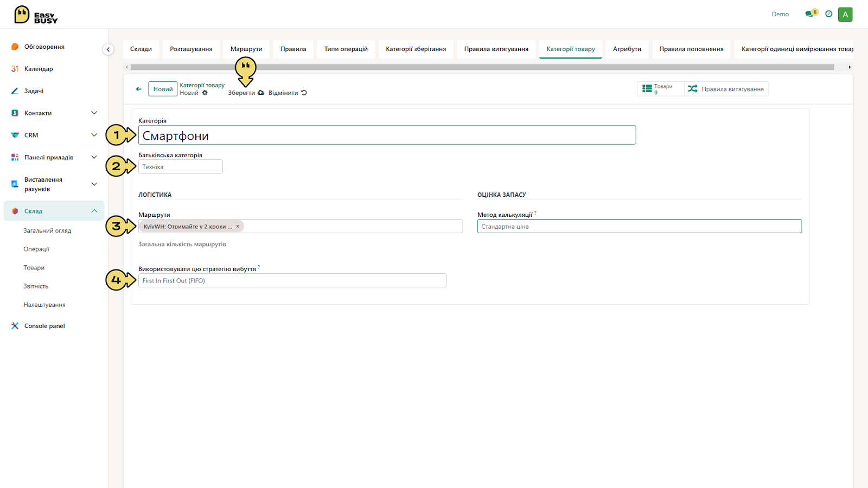
Task: Switch to the Розташування tab
Action: click(191, 49)
